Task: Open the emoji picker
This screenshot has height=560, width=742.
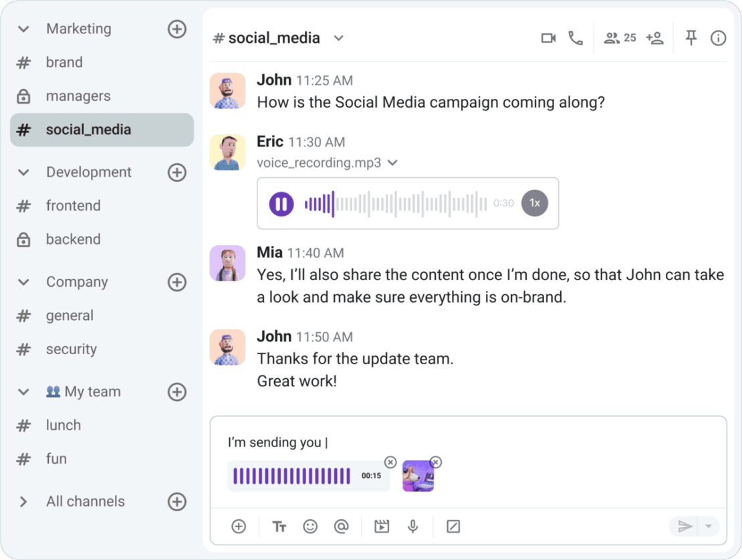Action: coord(310,526)
